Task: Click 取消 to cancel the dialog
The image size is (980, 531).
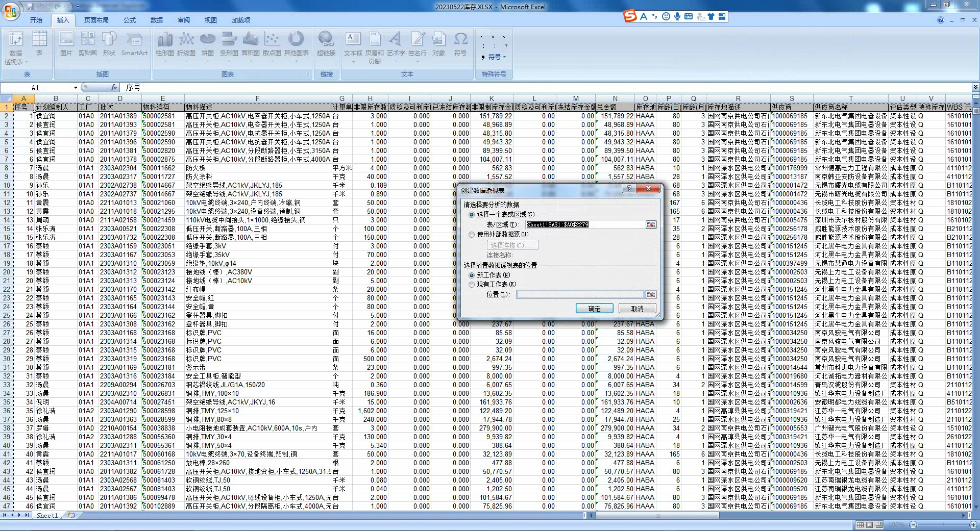Action: tap(637, 309)
